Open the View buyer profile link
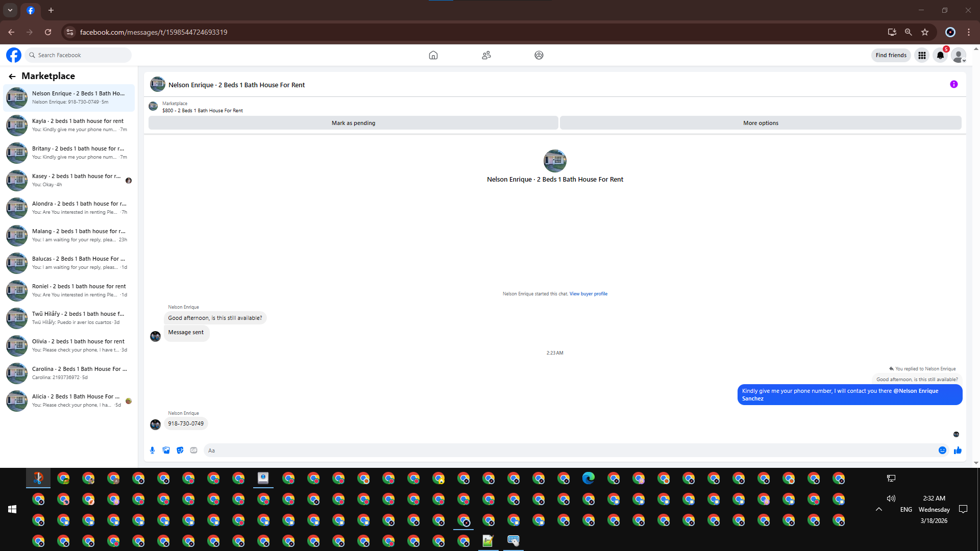The image size is (980, 551). tap(589, 294)
